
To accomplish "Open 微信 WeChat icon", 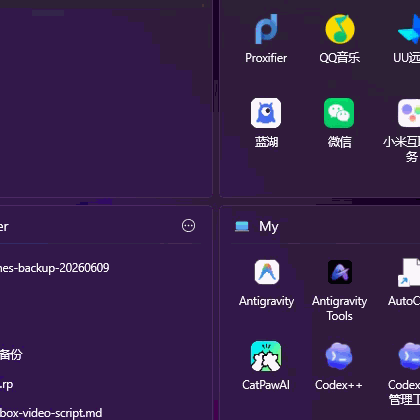I will point(339,113).
